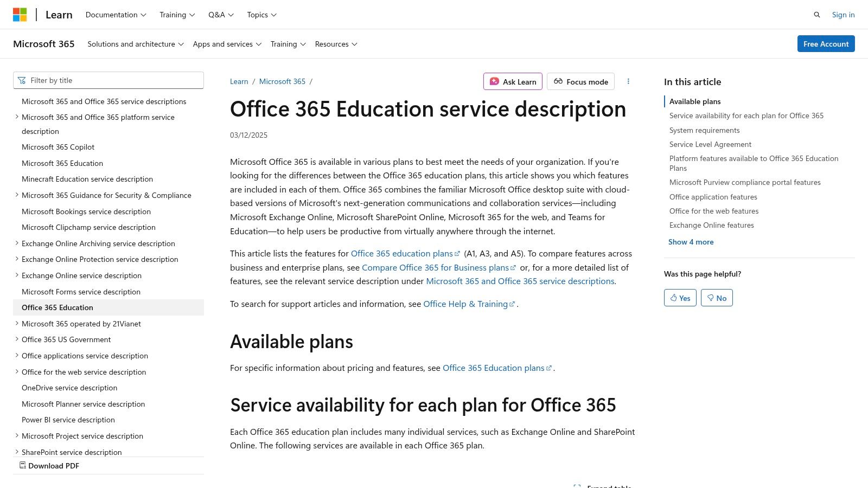Viewport: 868px width, 488px height.
Task: Open Office 365 education plans link
Action: coord(405,253)
